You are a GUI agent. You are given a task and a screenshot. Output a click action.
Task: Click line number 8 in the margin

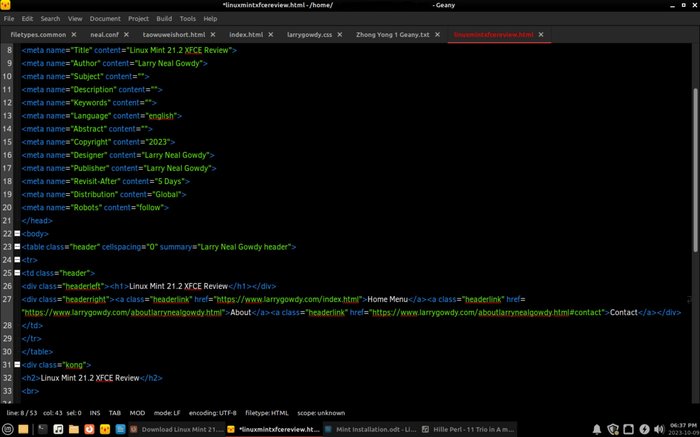9,50
